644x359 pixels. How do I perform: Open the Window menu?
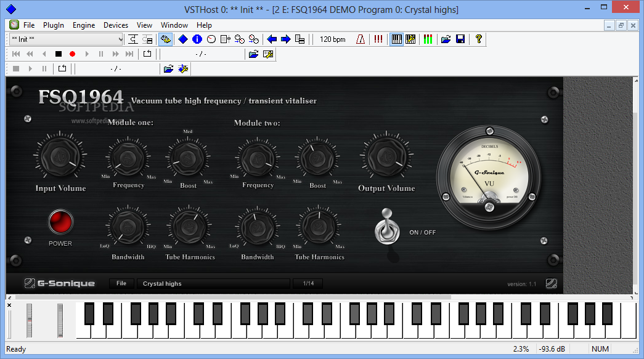click(174, 25)
